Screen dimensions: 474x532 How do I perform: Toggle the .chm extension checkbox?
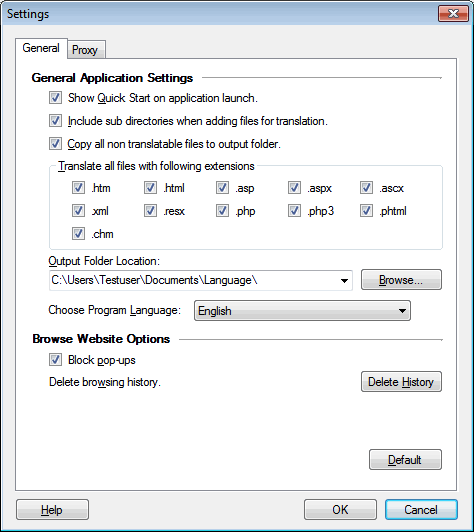click(78, 234)
